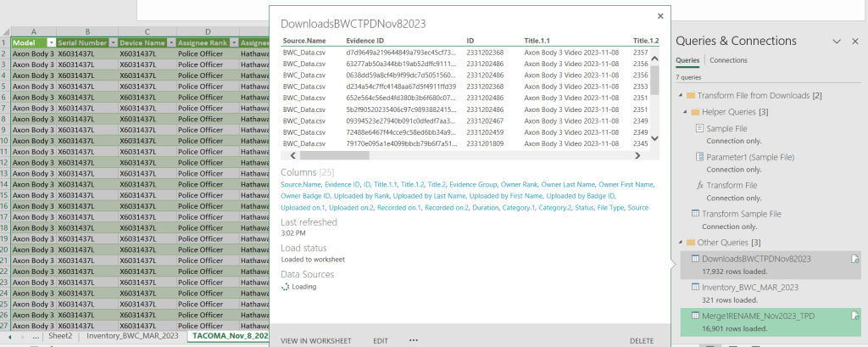Open the more options ellipsis in popup
Screen dimensions: 868x347
(414, 340)
